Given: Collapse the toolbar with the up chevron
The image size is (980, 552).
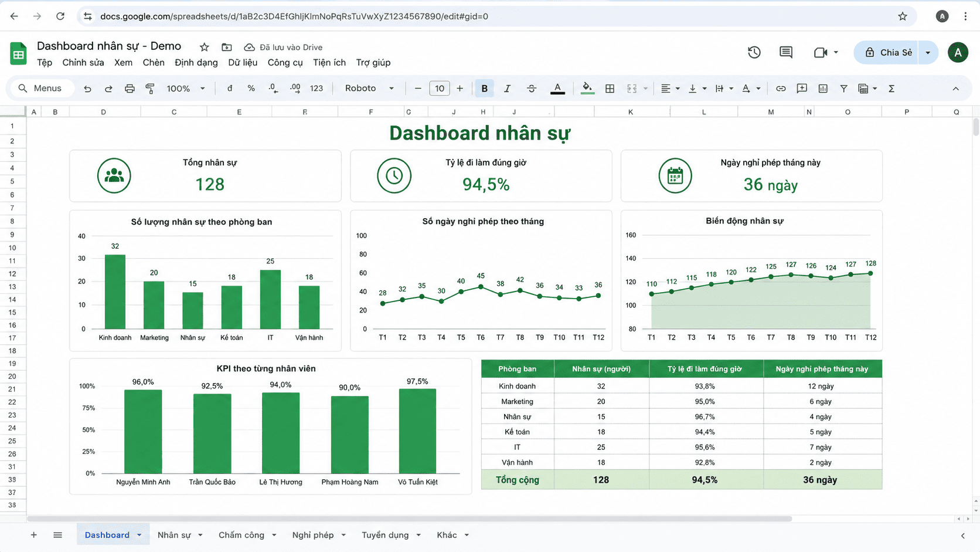Looking at the screenshot, I should tap(955, 89).
